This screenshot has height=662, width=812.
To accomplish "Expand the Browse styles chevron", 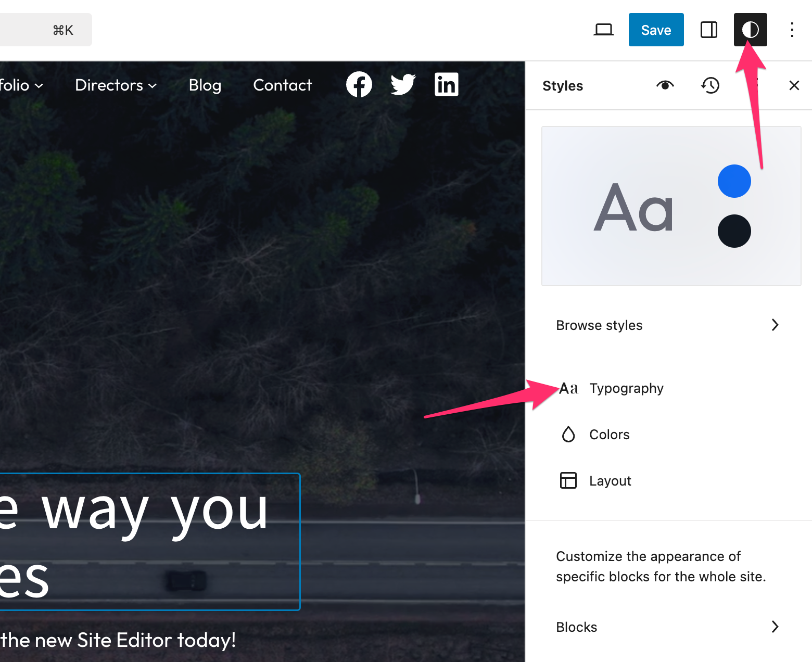I will [x=775, y=325].
